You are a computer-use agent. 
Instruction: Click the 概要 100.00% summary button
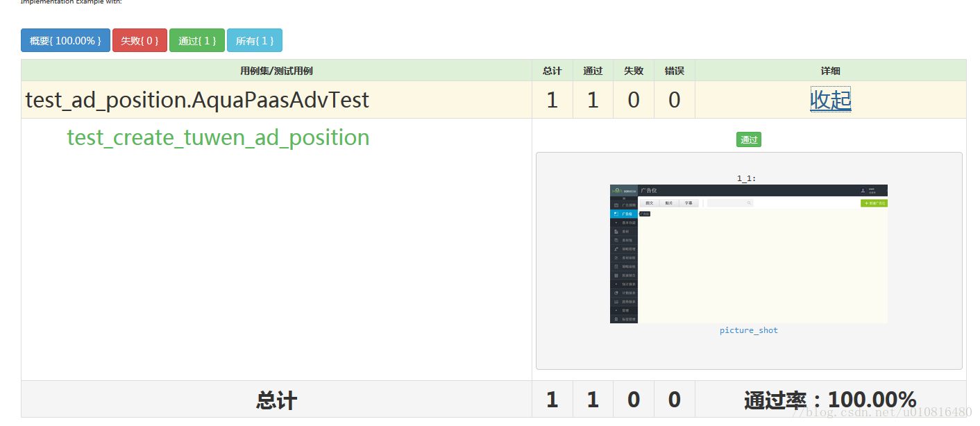pyautogui.click(x=65, y=41)
